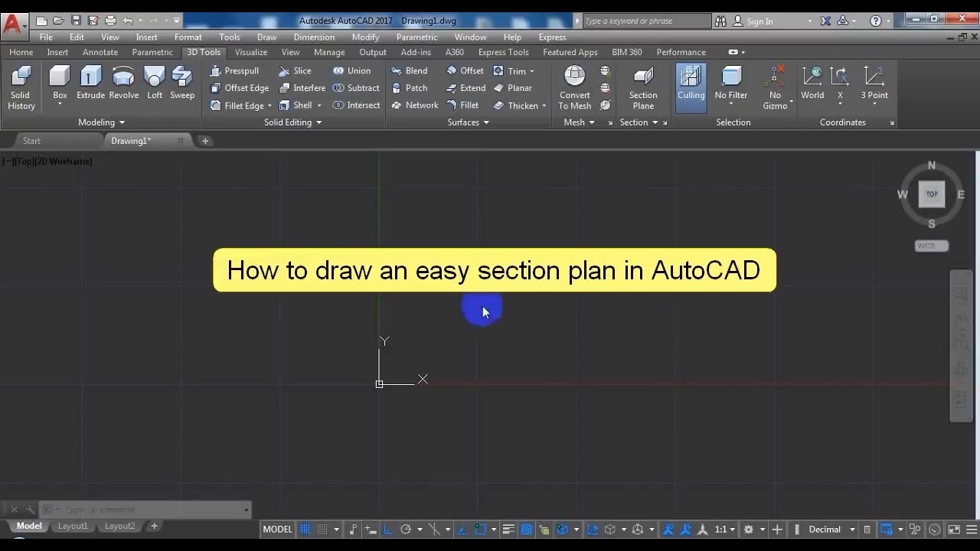
Task: Switch to the Visualize ribbon tab
Action: tap(251, 52)
